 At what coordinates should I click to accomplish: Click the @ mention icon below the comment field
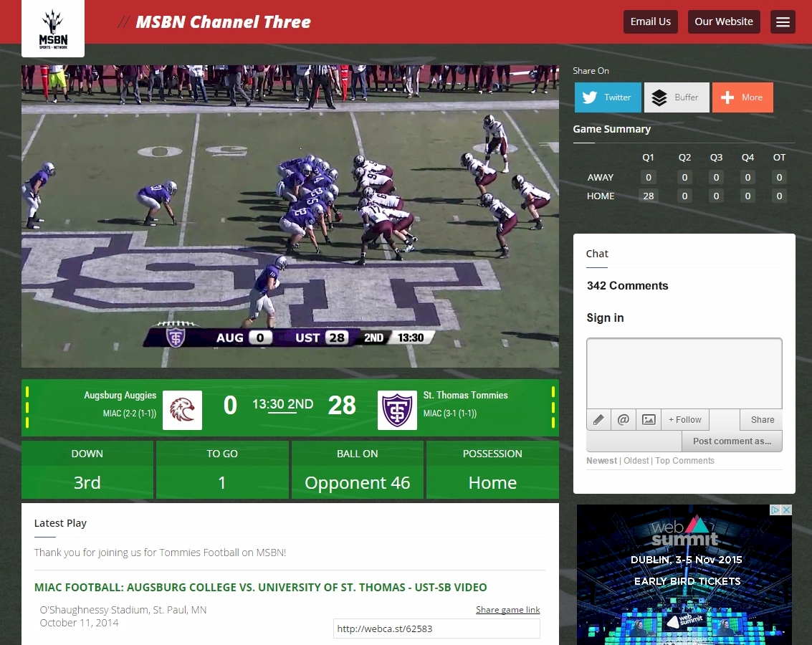pyautogui.click(x=623, y=419)
